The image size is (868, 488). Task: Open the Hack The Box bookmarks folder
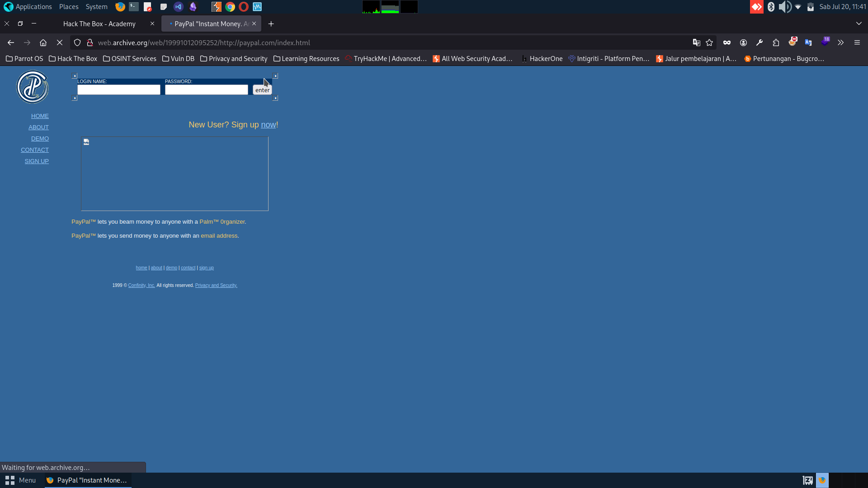(x=73, y=59)
